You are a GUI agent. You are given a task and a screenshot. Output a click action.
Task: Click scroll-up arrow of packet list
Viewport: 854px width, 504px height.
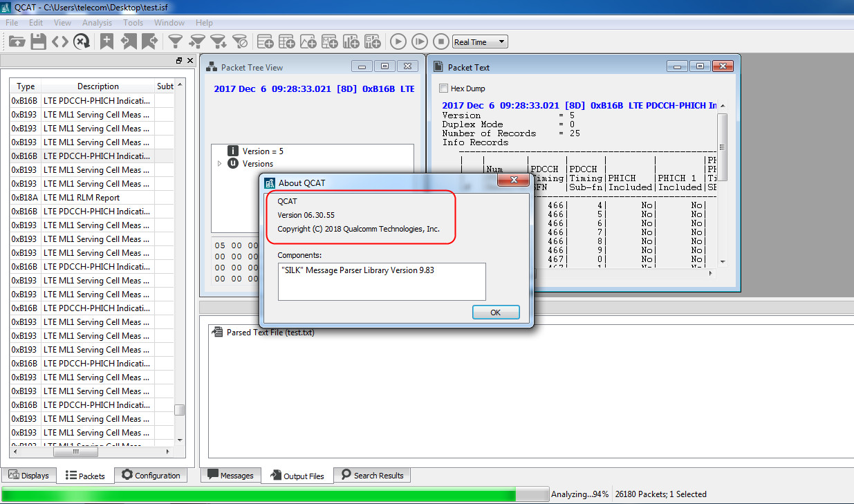click(180, 84)
